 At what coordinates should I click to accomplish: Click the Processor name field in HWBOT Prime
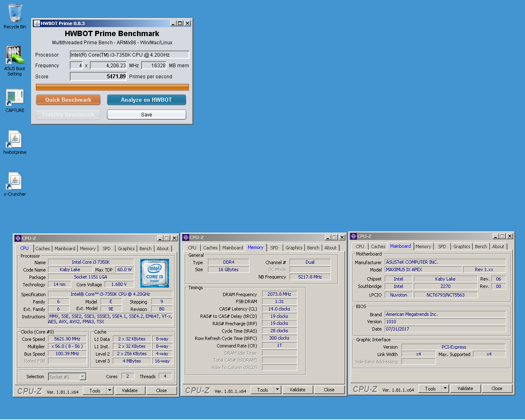[x=129, y=55]
